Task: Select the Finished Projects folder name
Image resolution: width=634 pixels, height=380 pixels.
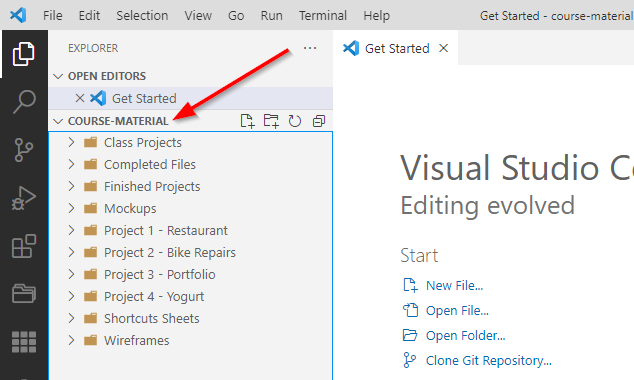Action: (x=152, y=186)
